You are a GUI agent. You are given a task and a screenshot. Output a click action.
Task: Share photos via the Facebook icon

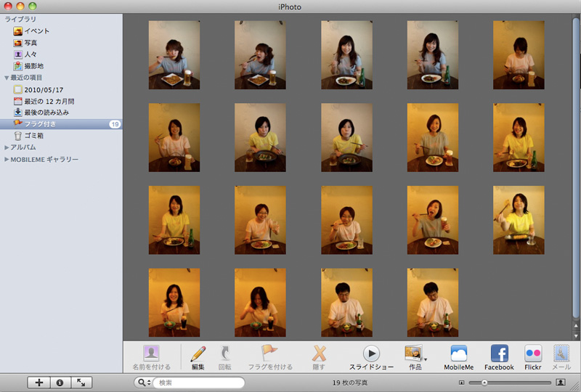click(499, 354)
